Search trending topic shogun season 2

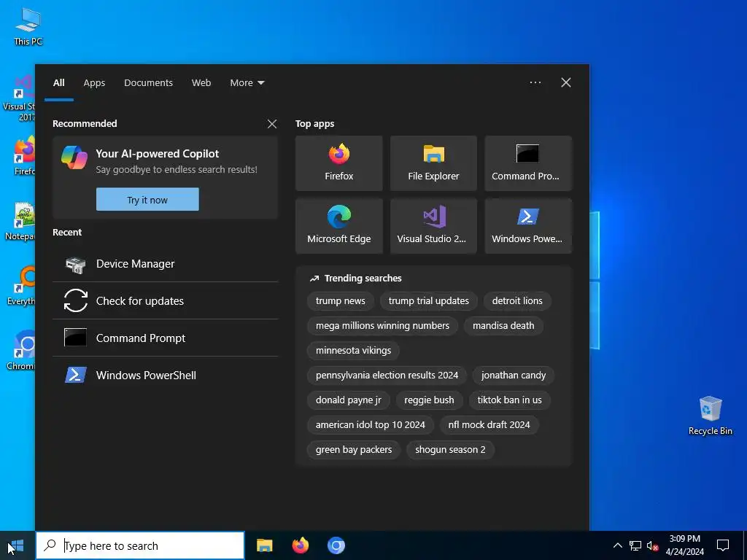(x=450, y=449)
